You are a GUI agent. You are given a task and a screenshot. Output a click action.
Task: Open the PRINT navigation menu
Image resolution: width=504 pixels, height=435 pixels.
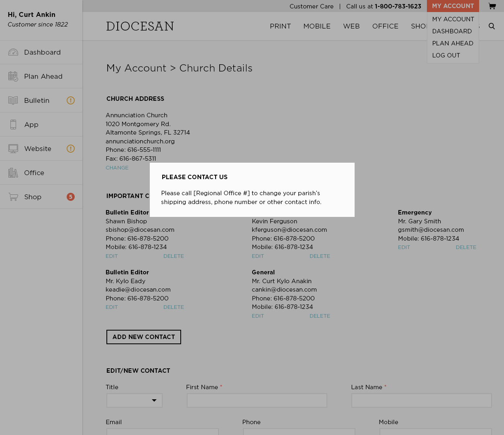coord(280,26)
